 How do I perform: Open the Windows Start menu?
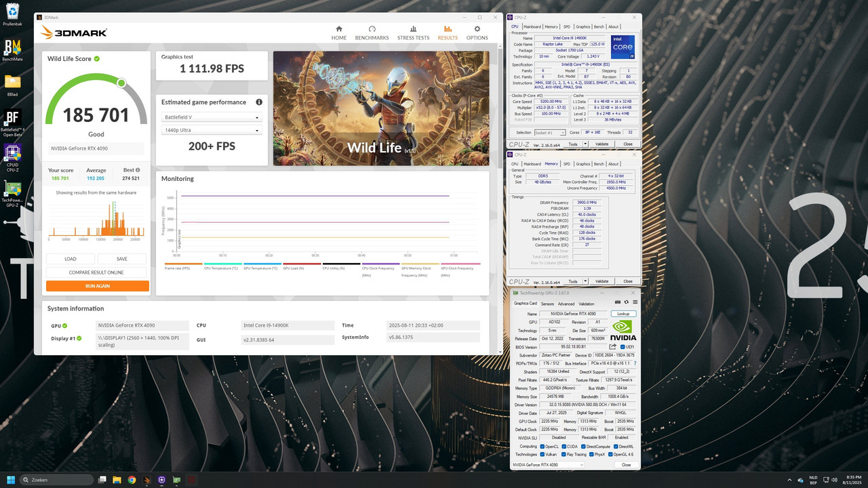click(x=11, y=480)
